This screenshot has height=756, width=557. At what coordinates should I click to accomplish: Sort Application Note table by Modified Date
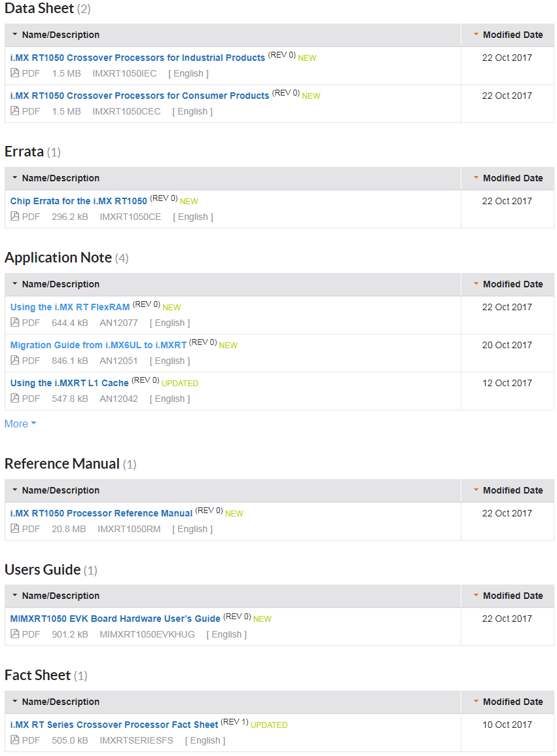[x=509, y=285]
